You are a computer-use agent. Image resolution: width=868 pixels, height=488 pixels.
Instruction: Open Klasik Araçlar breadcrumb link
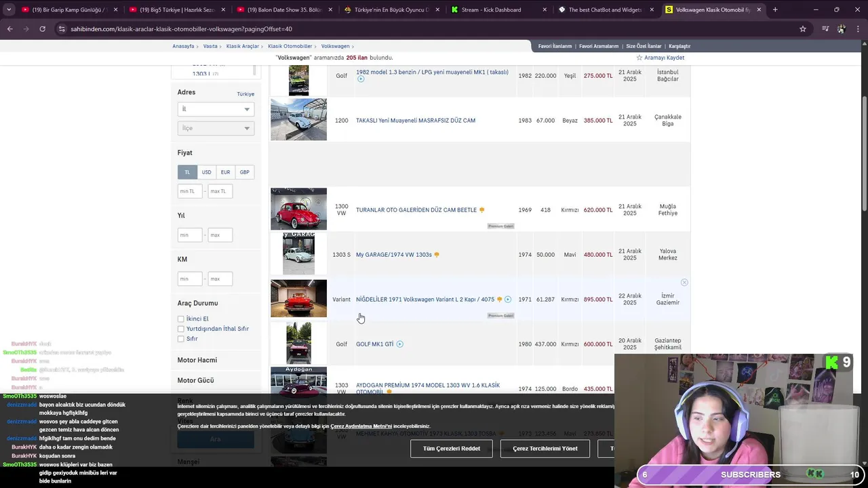tap(243, 46)
